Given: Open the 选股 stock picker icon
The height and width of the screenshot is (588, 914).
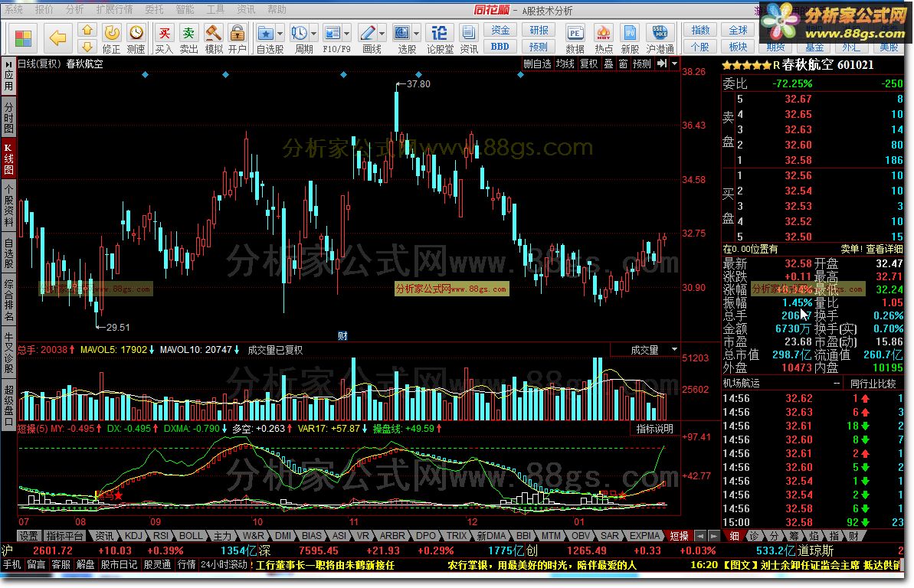Looking at the screenshot, I should point(402,33).
